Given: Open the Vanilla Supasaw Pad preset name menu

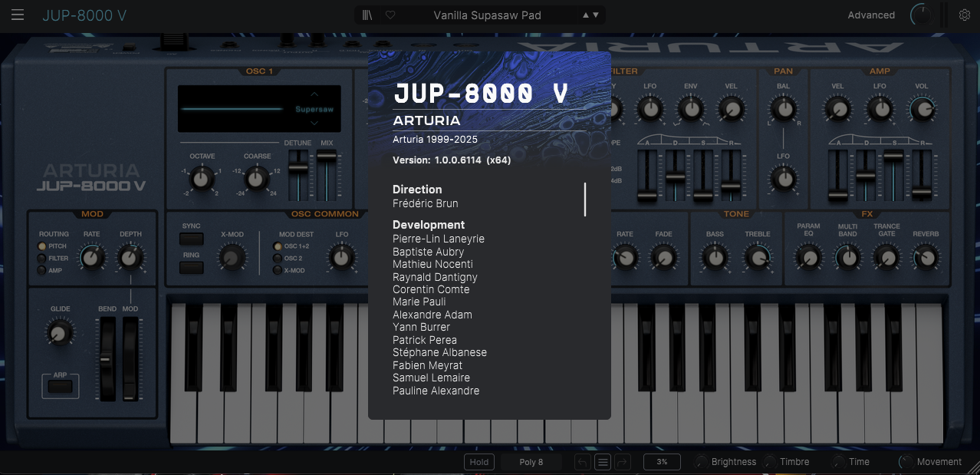Looking at the screenshot, I should [x=487, y=15].
